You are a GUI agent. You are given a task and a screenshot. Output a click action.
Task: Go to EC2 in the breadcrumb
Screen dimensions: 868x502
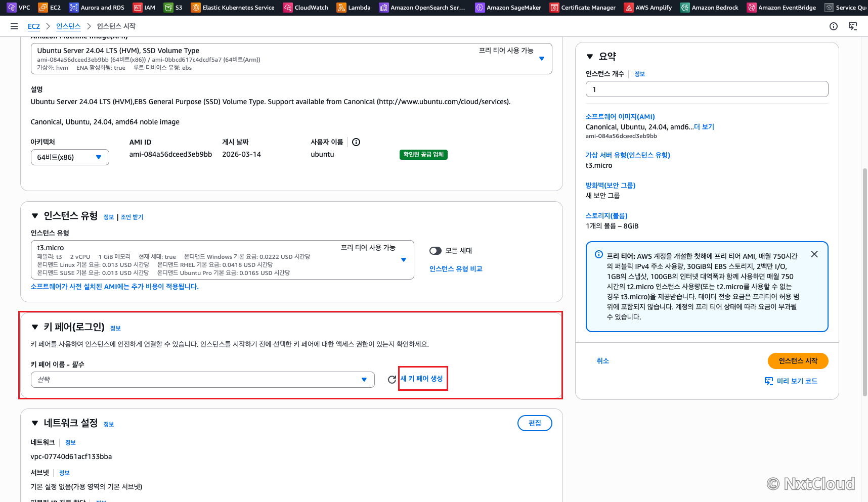(x=34, y=26)
